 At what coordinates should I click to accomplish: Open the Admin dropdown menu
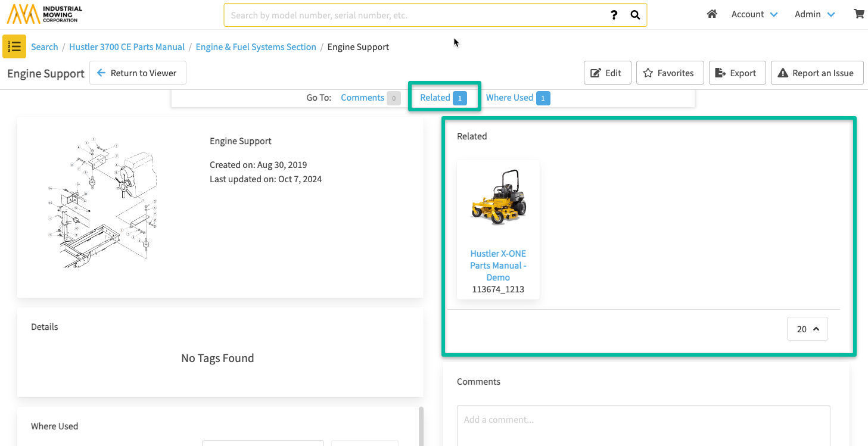coord(814,14)
